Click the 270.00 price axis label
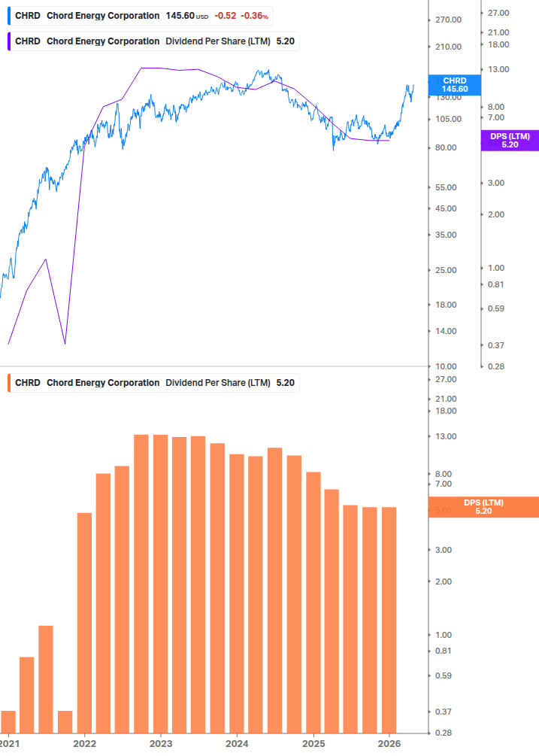The width and height of the screenshot is (539, 756). coord(449,20)
